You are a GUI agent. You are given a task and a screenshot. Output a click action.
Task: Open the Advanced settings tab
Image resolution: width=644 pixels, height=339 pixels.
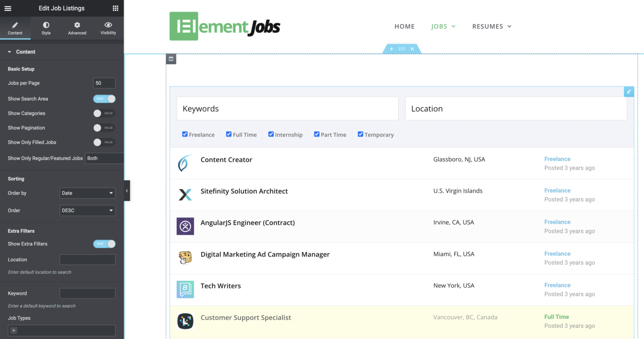(x=77, y=28)
